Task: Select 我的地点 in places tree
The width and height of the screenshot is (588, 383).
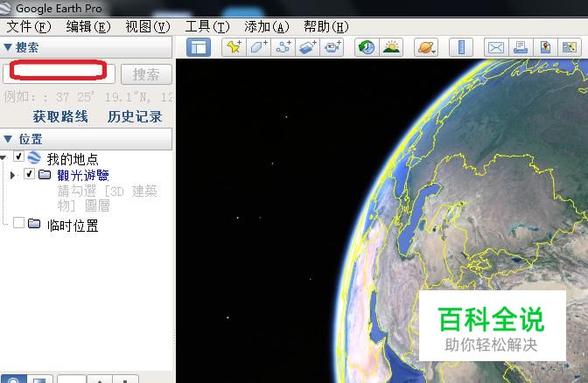Action: 73,159
